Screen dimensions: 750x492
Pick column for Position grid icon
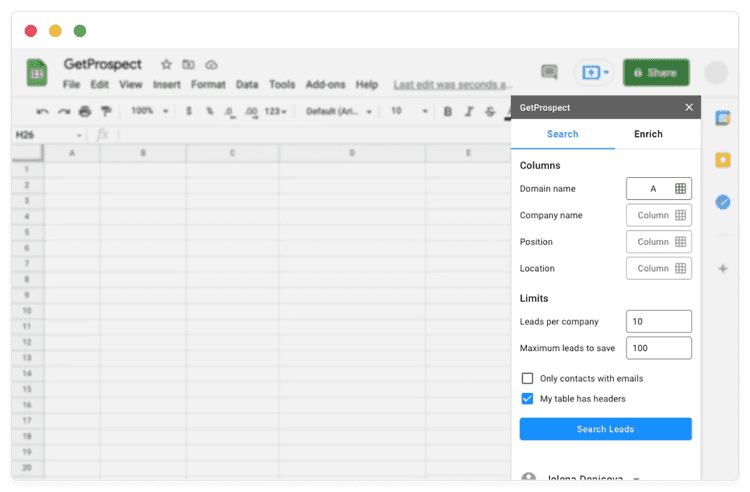(x=680, y=242)
